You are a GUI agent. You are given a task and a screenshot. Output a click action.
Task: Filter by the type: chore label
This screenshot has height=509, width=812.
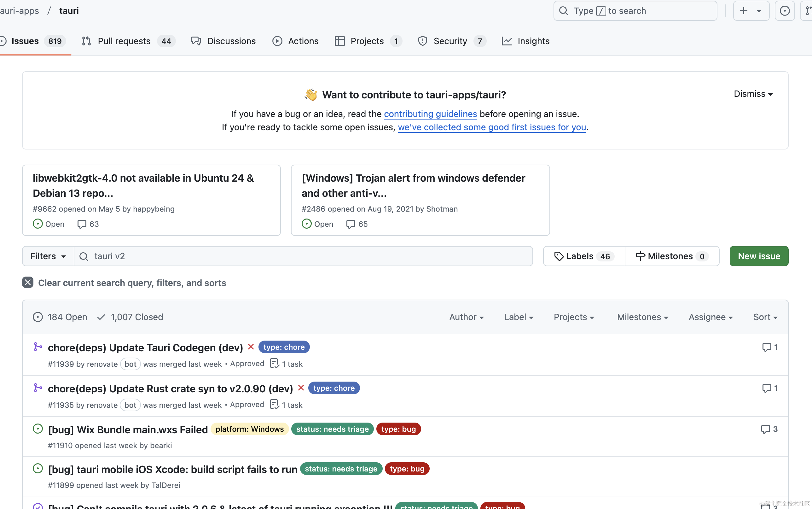(284, 347)
